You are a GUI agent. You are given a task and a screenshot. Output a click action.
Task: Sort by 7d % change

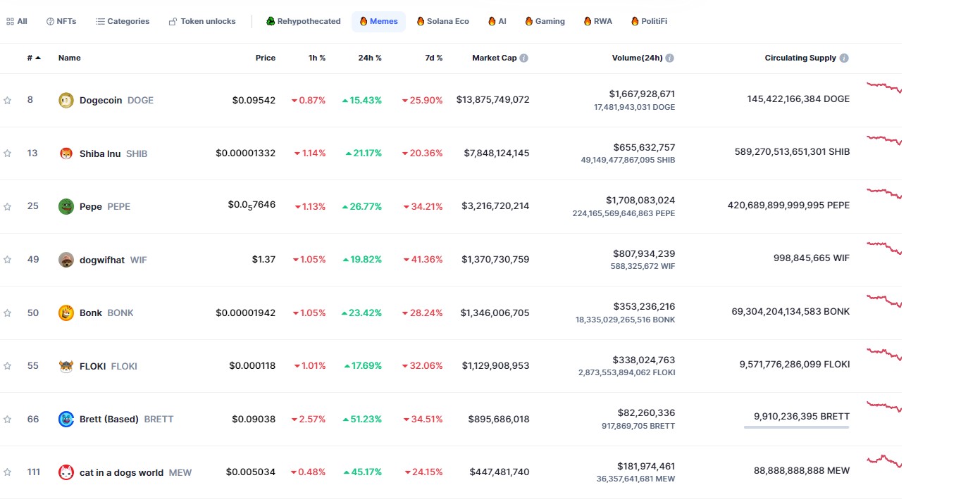433,58
